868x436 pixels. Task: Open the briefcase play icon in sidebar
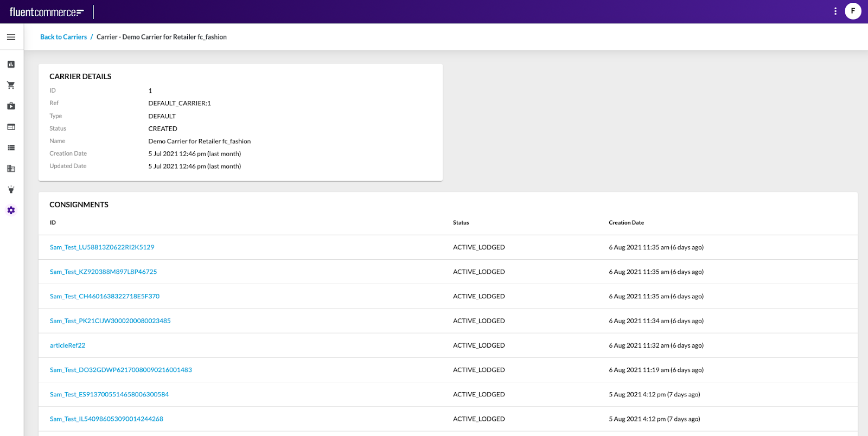11,106
